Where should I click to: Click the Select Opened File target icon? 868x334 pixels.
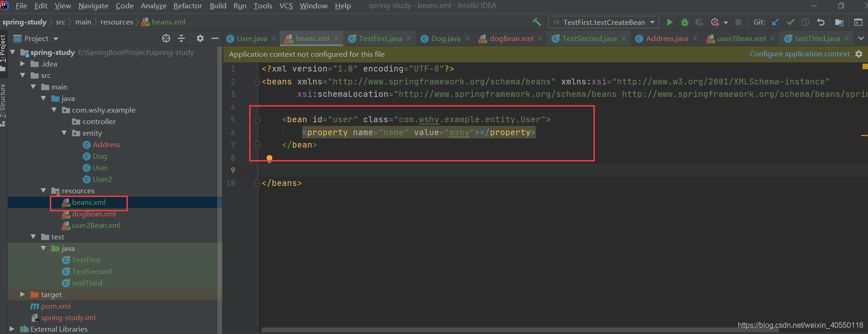tap(166, 38)
